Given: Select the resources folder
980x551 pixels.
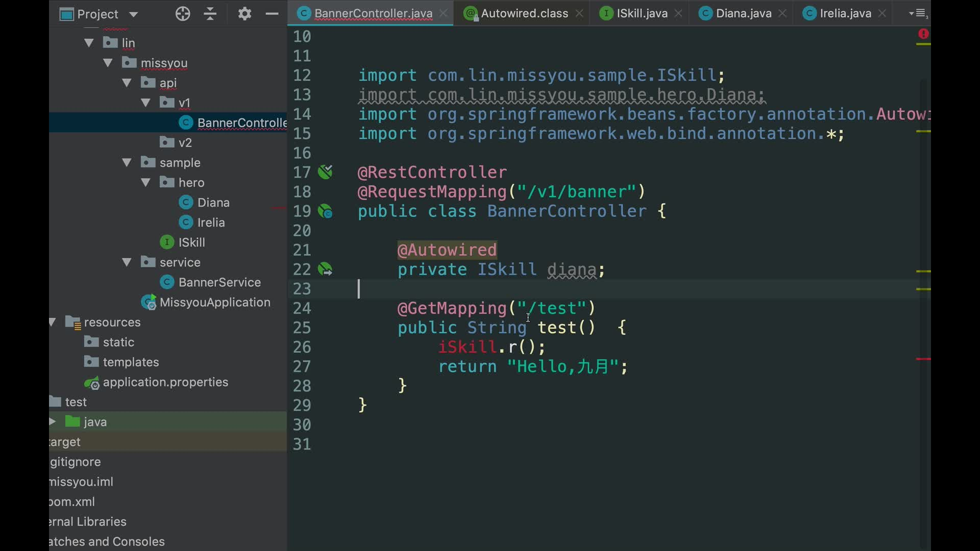Looking at the screenshot, I should [112, 322].
